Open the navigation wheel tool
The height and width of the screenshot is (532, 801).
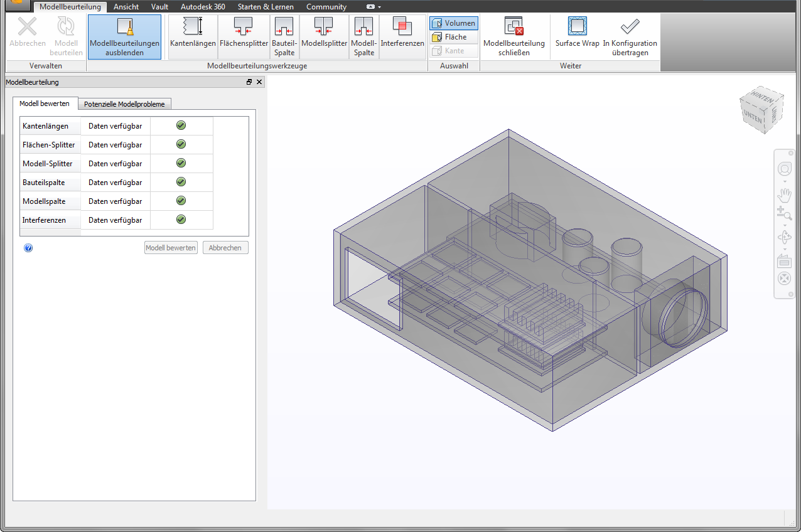(x=785, y=169)
